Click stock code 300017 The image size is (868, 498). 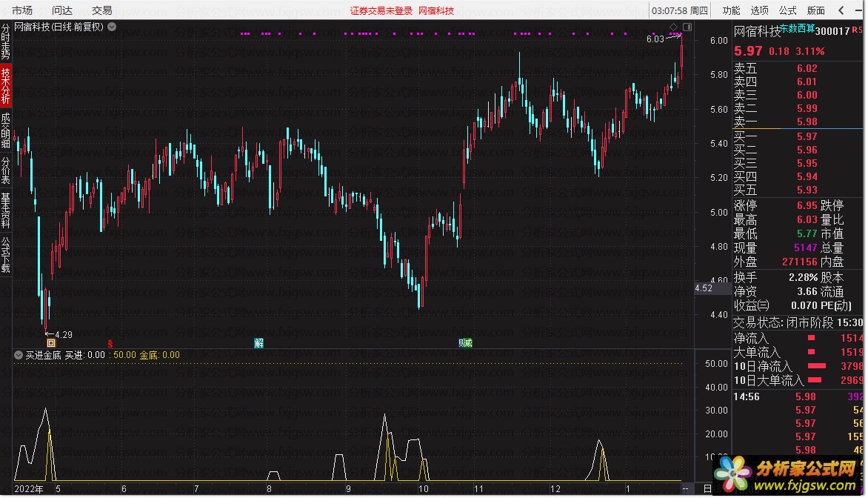[832, 31]
